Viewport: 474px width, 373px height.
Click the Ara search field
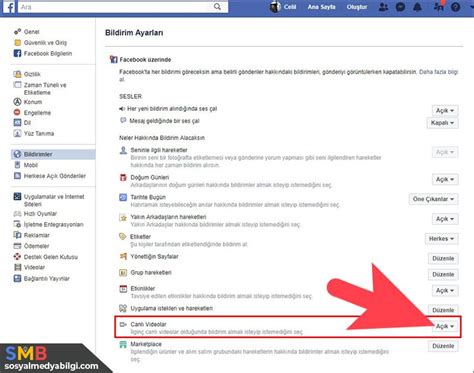coord(115,7)
